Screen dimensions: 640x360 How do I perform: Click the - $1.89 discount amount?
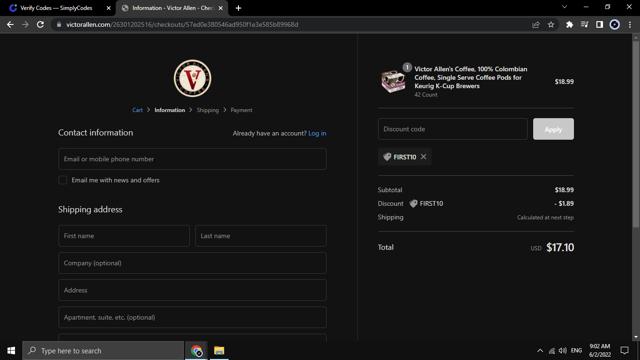564,204
